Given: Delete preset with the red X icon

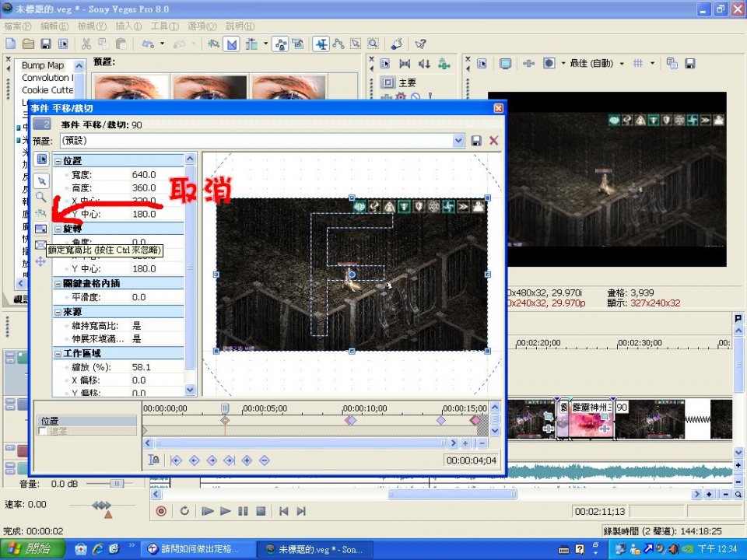Looking at the screenshot, I should [x=493, y=141].
